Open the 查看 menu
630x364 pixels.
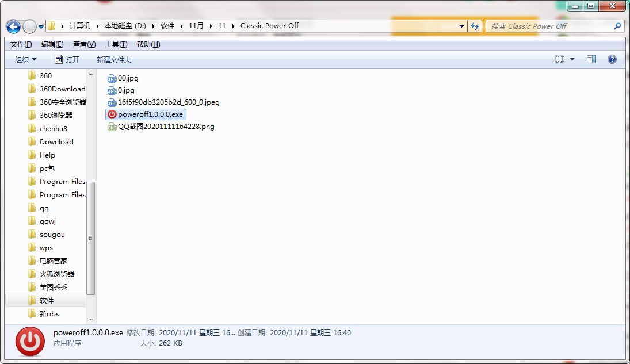(83, 44)
